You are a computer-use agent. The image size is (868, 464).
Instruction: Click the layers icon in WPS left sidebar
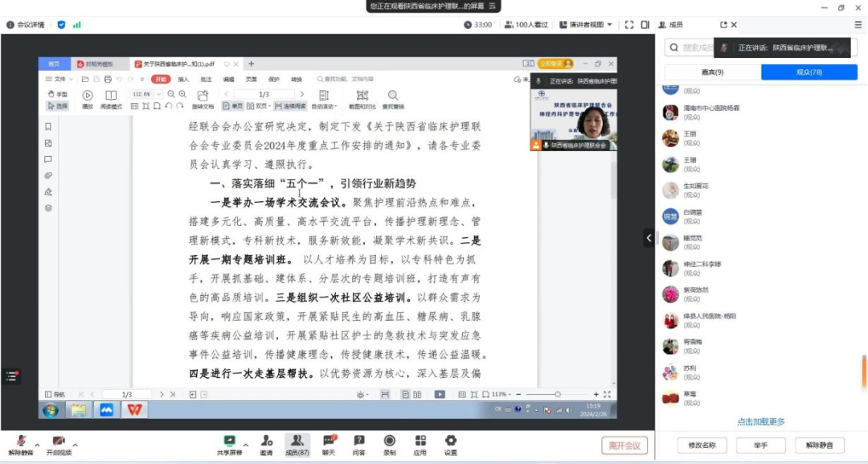coord(48,208)
